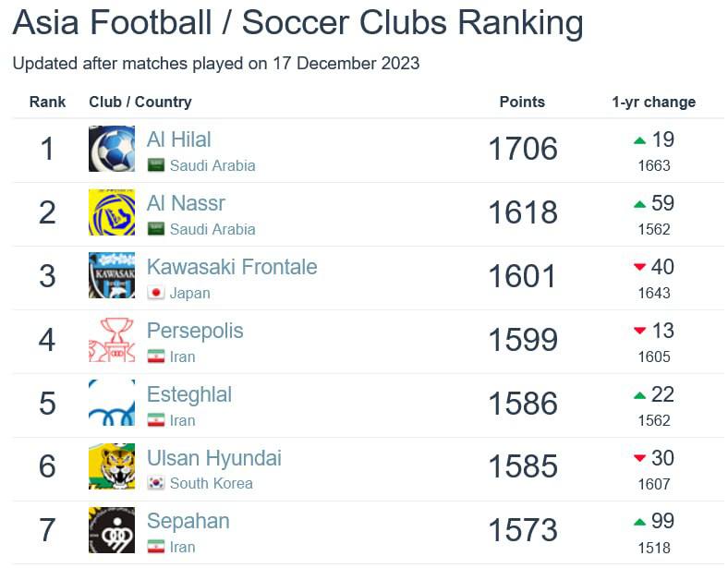Image resolution: width=728 pixels, height=568 pixels.
Task: Sort by the Points column header
Action: click(522, 102)
